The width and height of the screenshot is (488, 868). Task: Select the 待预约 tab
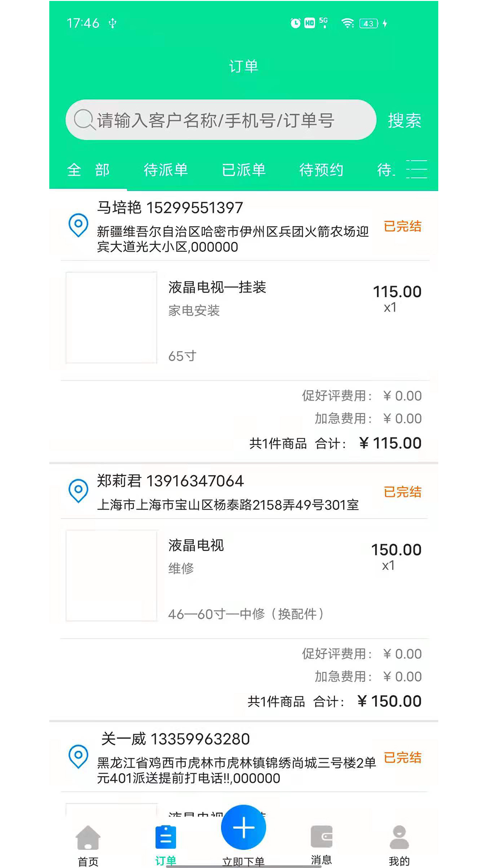321,170
